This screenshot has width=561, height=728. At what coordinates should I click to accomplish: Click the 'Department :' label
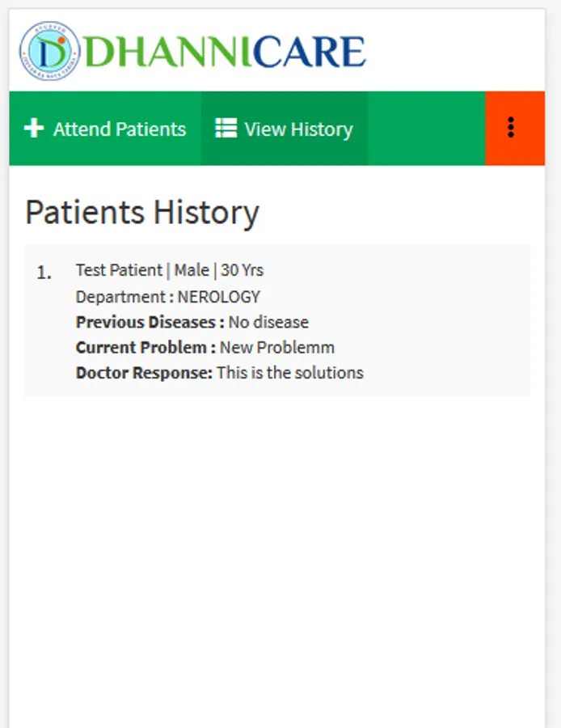pos(124,297)
